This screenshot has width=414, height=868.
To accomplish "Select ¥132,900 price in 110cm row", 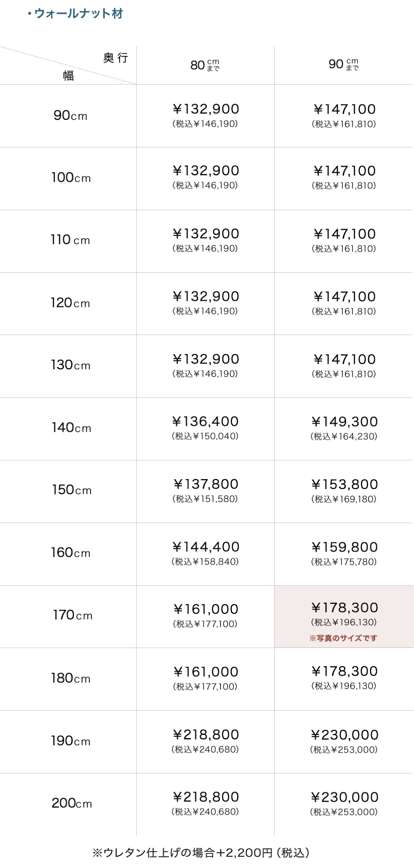I will [206, 234].
